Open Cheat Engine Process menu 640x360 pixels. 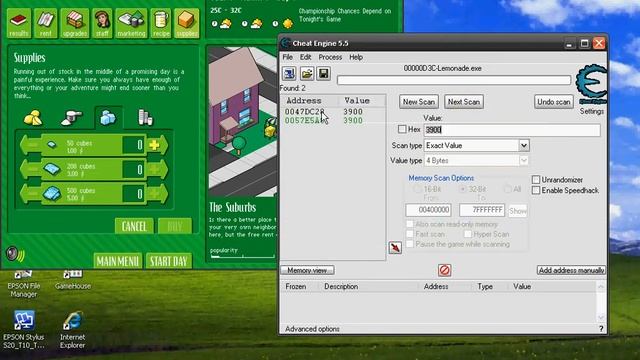330,57
